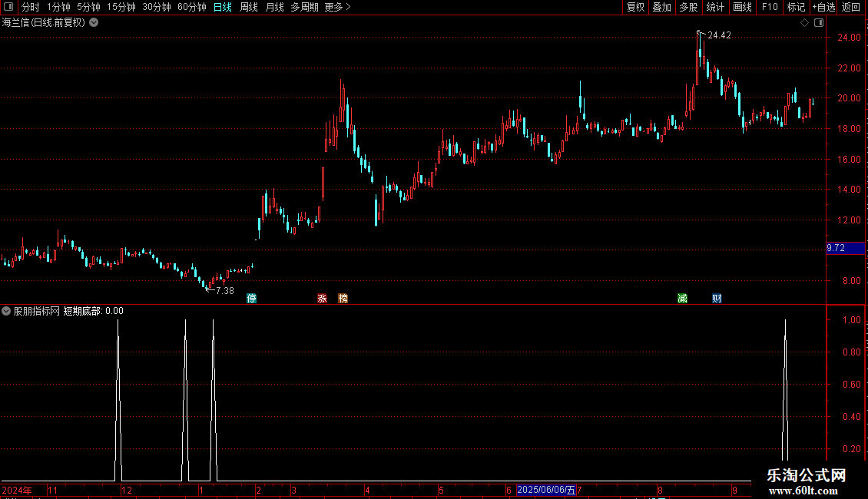This screenshot has width=868, height=499.
Task: Click the 2025/06/06/五 date label
Action: click(x=546, y=490)
